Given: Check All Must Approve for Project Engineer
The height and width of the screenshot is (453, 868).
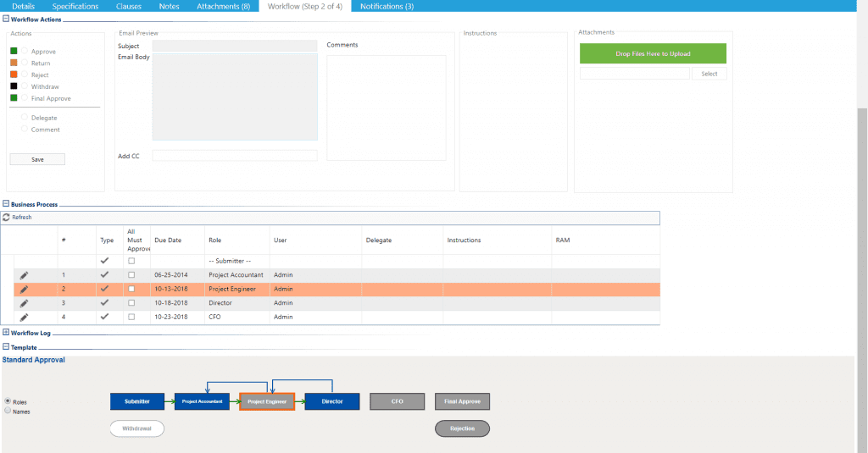Looking at the screenshot, I should [x=131, y=289].
